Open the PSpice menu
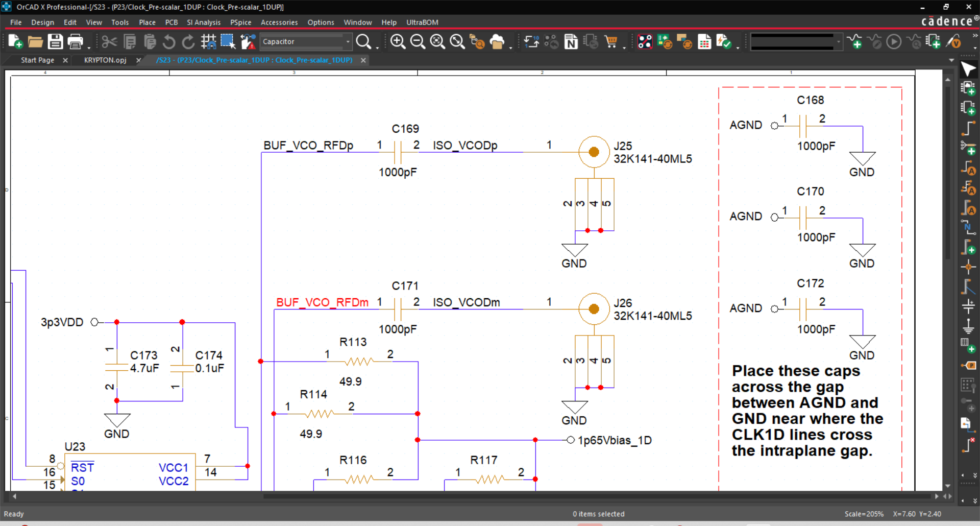Screen dimensions: 980x526 tap(240, 22)
